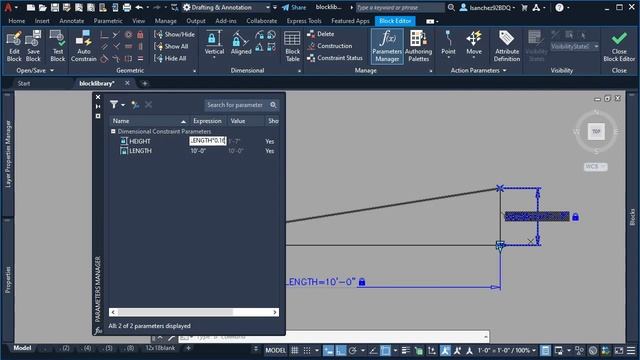
Task: Collapse Dimensional Constraint Parameters group
Action: click(x=113, y=131)
